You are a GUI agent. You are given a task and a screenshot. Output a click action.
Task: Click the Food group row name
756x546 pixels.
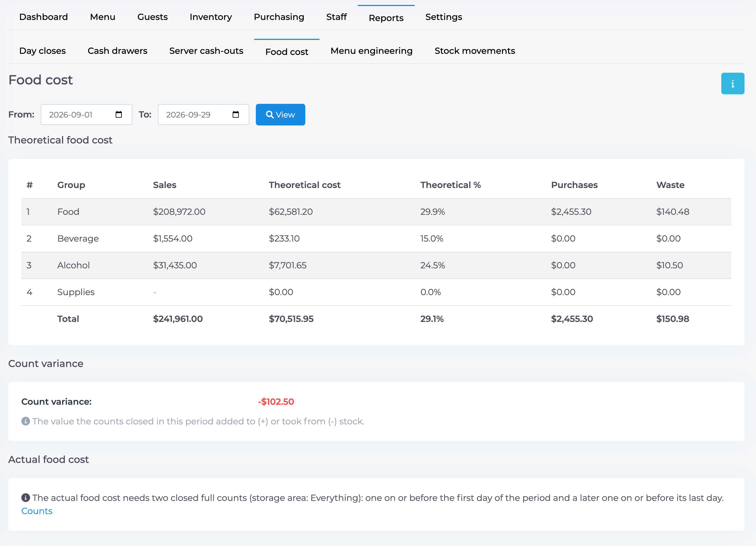click(x=68, y=212)
